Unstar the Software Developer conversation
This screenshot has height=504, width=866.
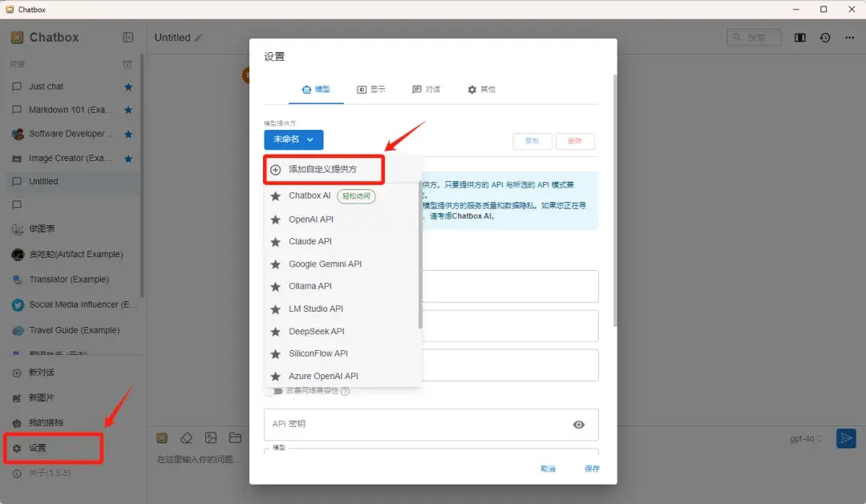click(x=128, y=134)
